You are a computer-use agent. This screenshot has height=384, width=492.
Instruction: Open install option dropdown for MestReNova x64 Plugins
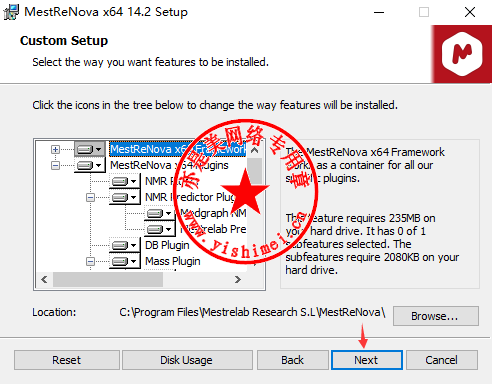[89, 165]
